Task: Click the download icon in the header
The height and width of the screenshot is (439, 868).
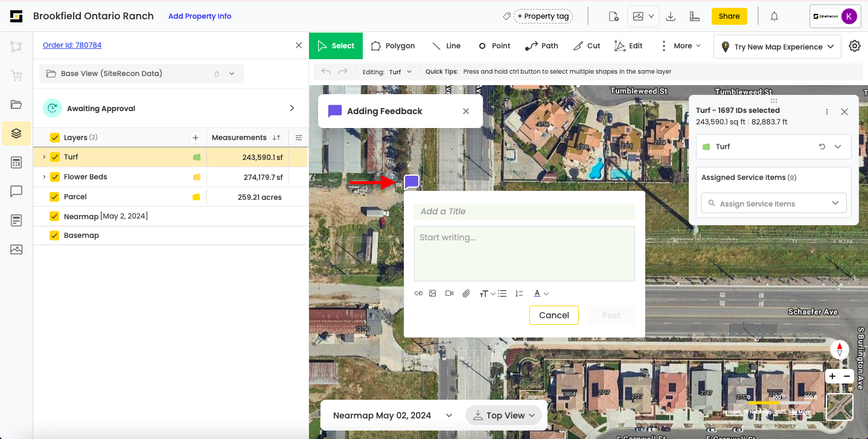Action: pos(671,16)
